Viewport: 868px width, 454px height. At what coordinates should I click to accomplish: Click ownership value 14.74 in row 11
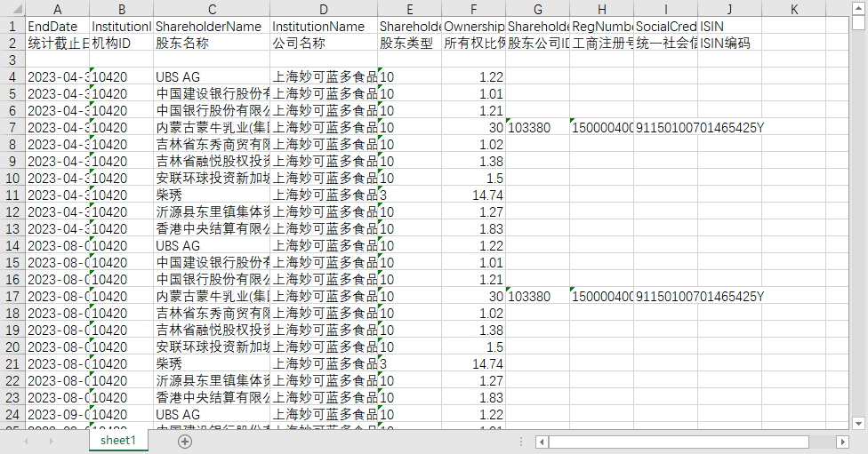coord(473,195)
